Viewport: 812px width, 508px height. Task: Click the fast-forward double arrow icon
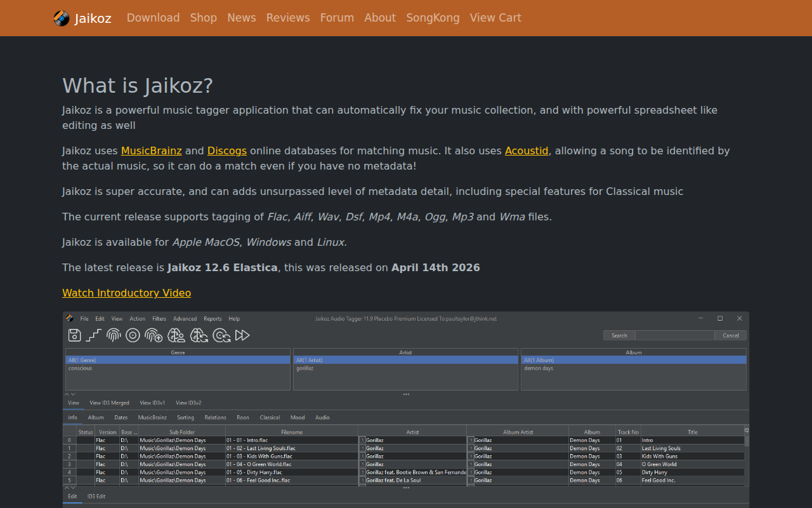pos(242,335)
